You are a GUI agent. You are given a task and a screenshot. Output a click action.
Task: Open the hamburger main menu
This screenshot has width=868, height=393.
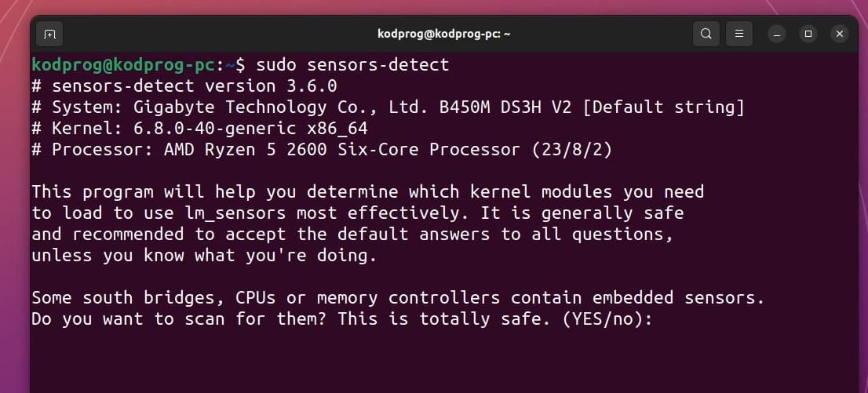739,35
